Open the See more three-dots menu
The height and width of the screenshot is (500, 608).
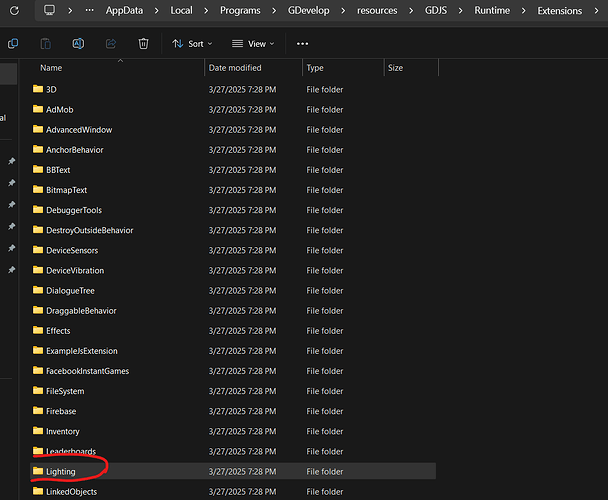[x=302, y=44]
